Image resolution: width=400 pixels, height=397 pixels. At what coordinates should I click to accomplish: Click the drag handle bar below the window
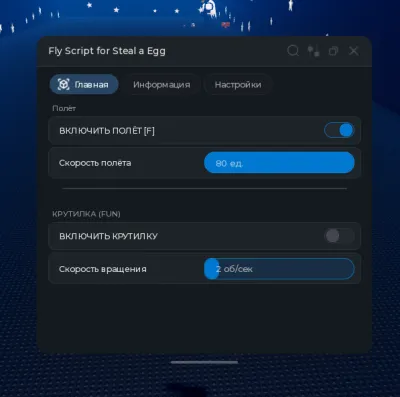[x=204, y=362]
